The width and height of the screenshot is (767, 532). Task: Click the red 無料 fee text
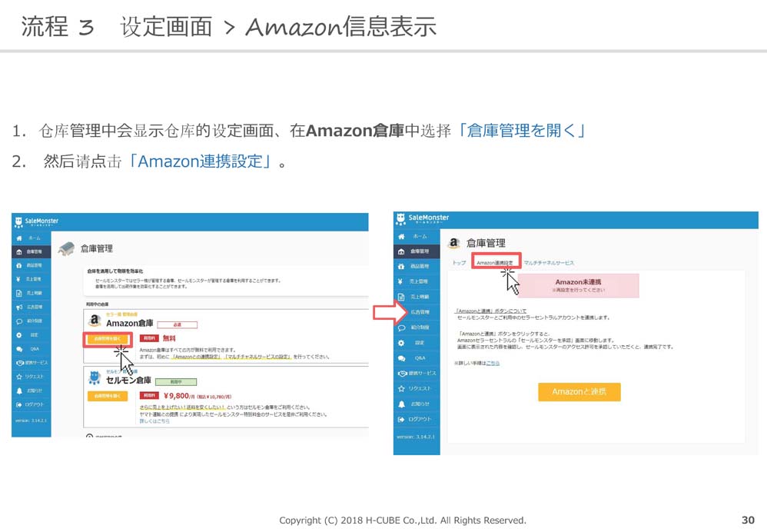[x=169, y=338]
